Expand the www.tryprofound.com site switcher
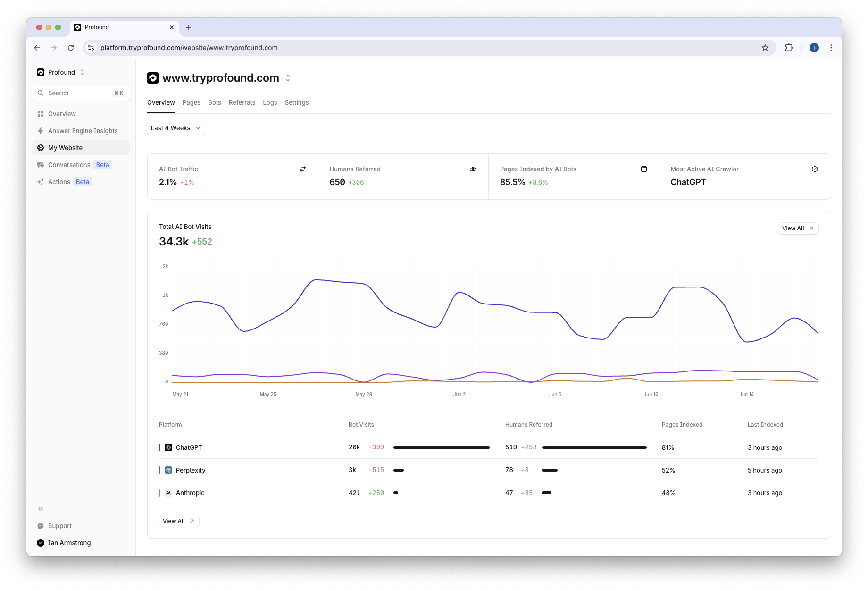868x591 pixels. click(288, 78)
